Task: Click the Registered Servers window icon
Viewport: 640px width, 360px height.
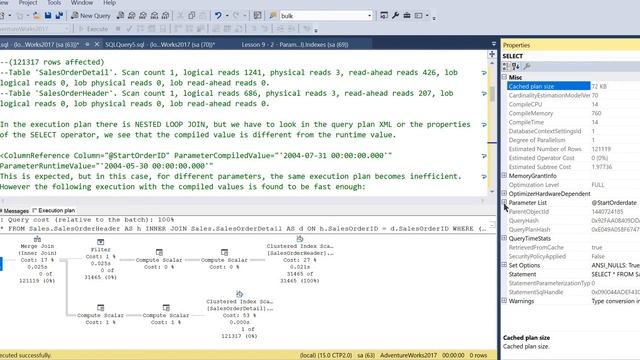Action: click(384, 16)
